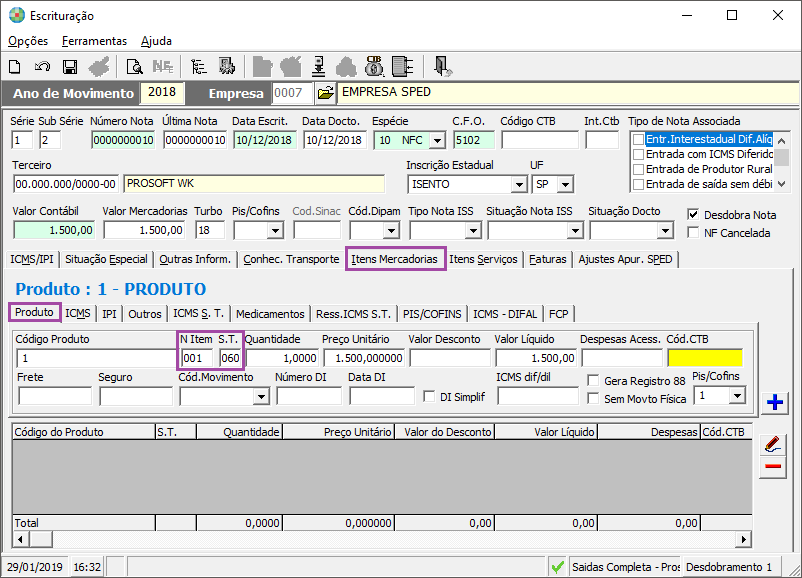Open the UF state dropdown

pos(566,185)
